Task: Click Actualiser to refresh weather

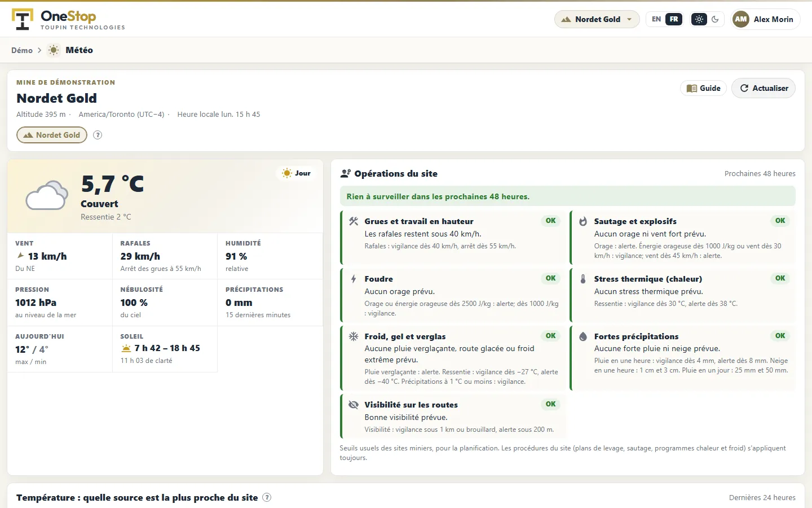Action: point(764,88)
